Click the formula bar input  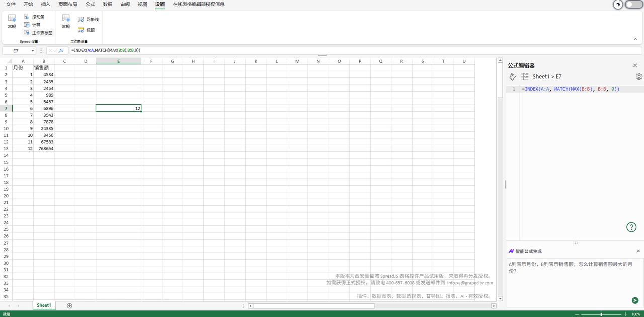click(x=355, y=51)
